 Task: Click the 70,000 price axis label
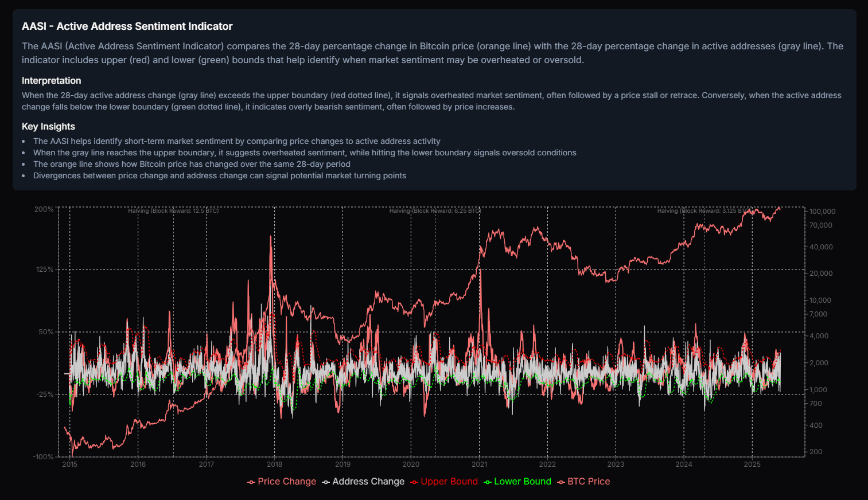(x=821, y=225)
